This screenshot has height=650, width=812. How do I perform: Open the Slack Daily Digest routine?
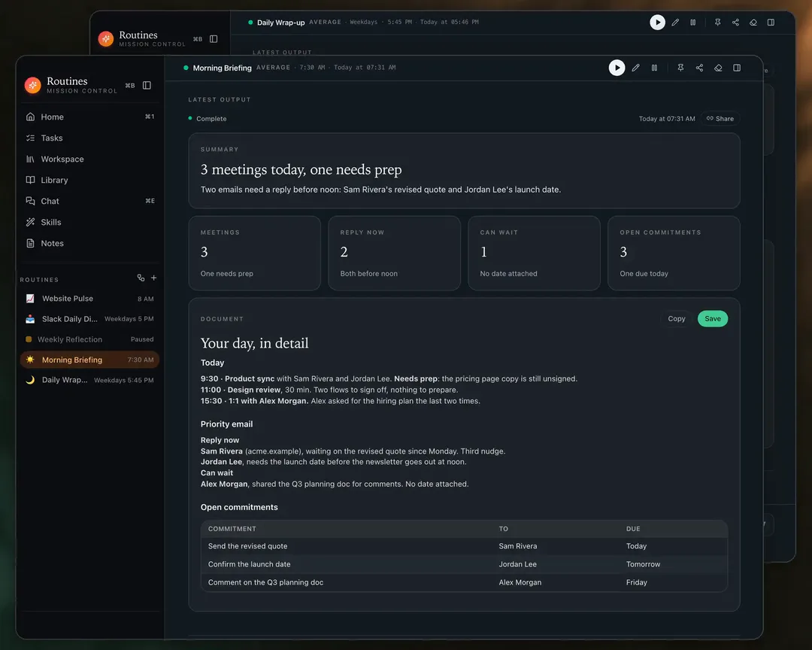tap(89, 319)
